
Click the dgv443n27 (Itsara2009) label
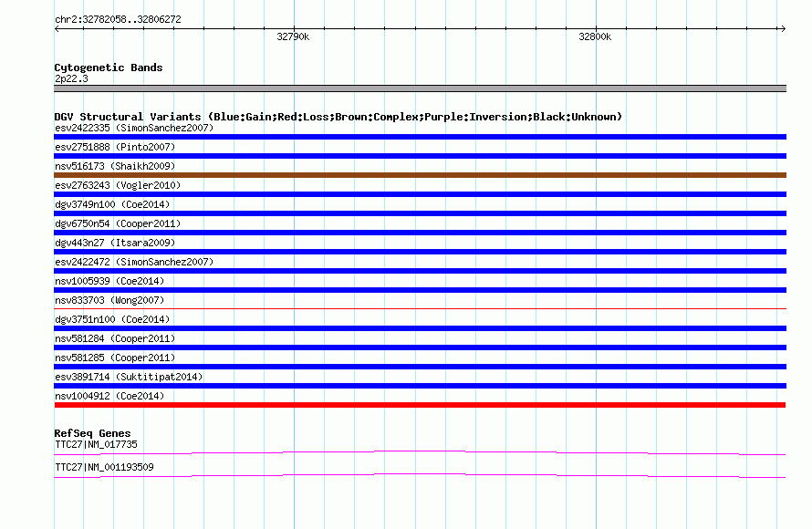pos(115,243)
